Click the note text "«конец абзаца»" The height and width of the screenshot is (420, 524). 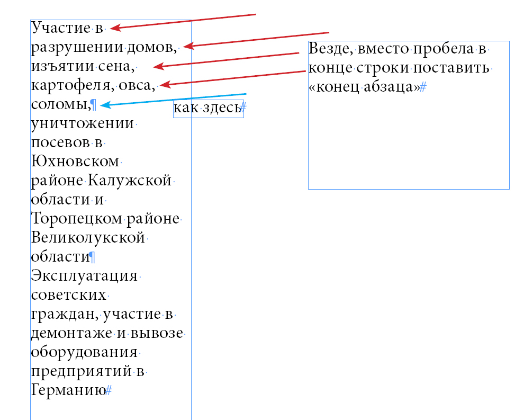pyautogui.click(x=364, y=87)
